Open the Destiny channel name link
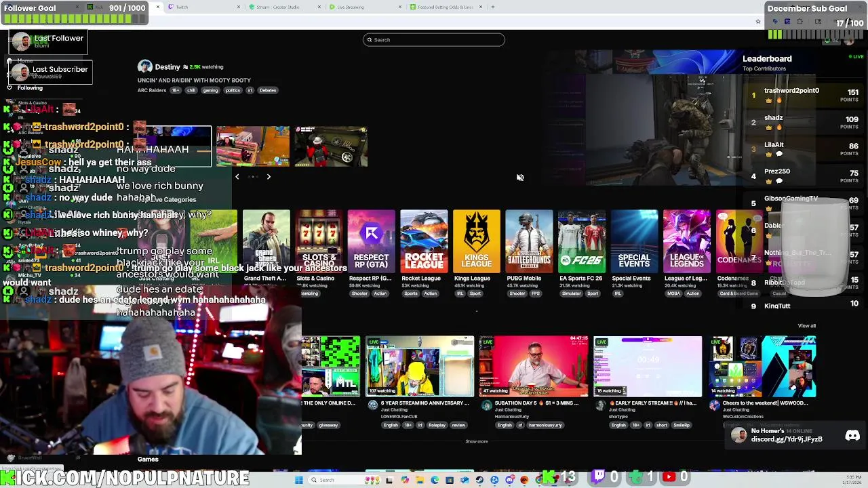This screenshot has width=868, height=488. coord(167,66)
